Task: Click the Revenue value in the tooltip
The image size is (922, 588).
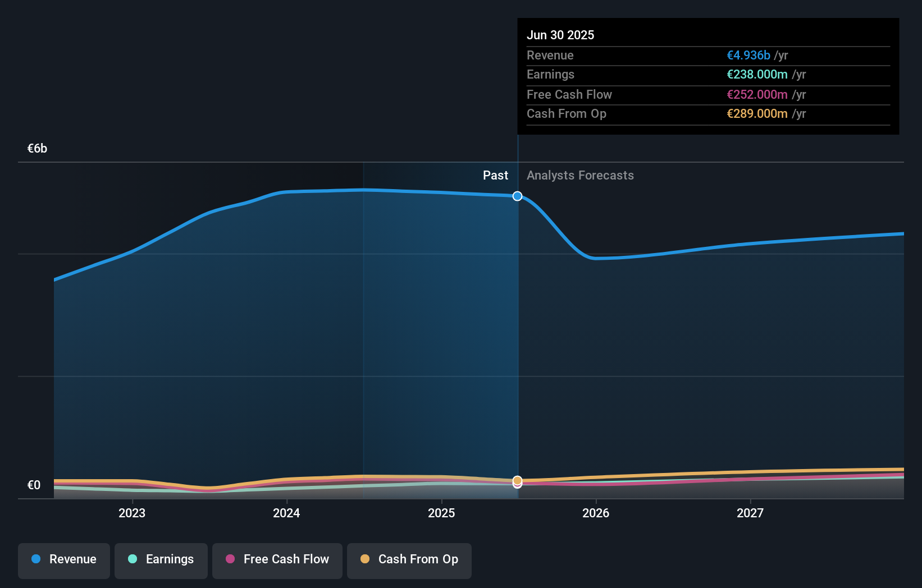Action: [748, 55]
